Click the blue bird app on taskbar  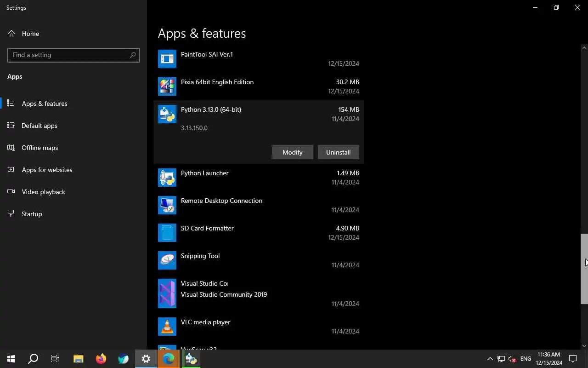click(x=124, y=359)
